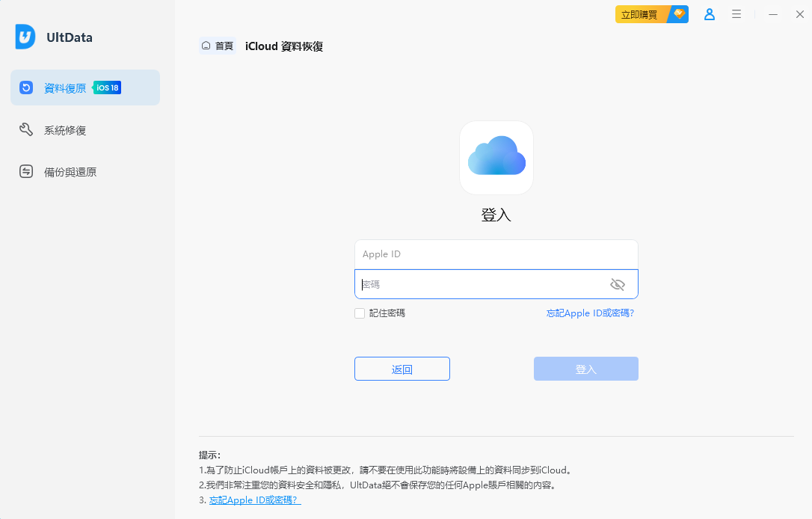The height and width of the screenshot is (519, 812).
Task: Click the iCloud cloud logo
Action: (496, 158)
